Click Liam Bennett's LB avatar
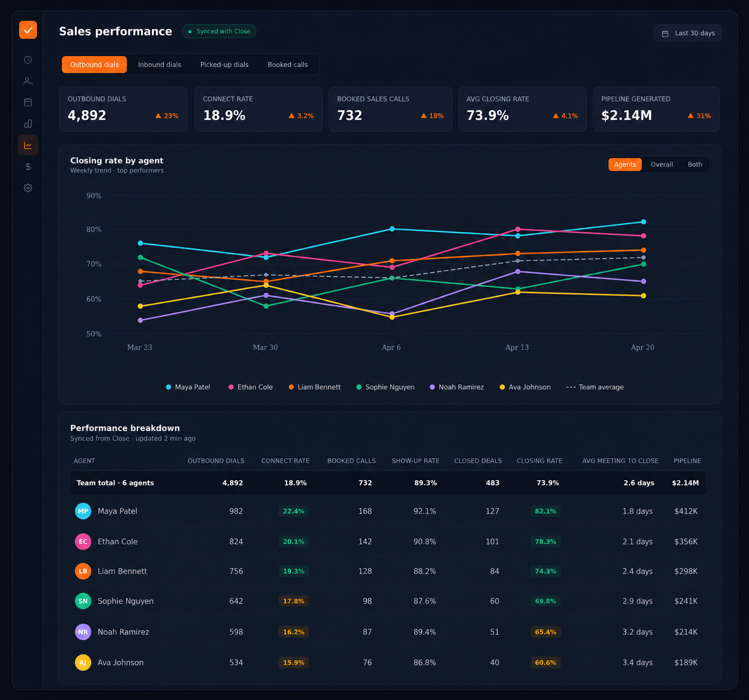 point(83,571)
